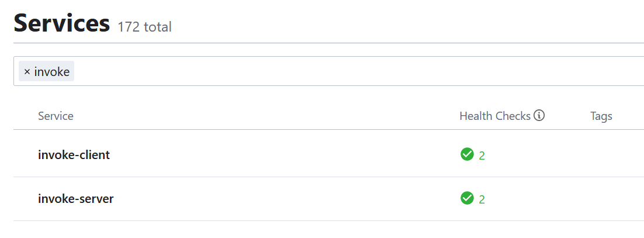The image size is (644, 238).
Task: Click the blank space between invoke-server and its health check
Action: click(x=281, y=199)
